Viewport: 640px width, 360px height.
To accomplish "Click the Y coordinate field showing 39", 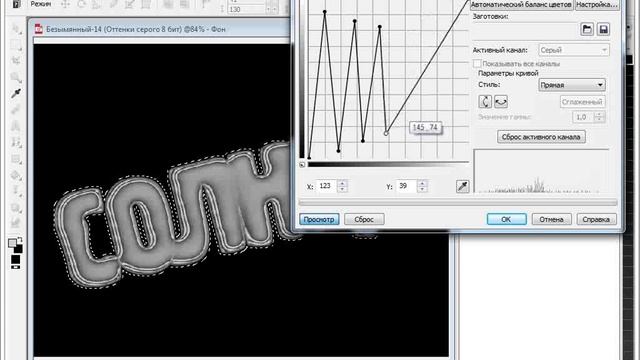I will pyautogui.click(x=406, y=186).
